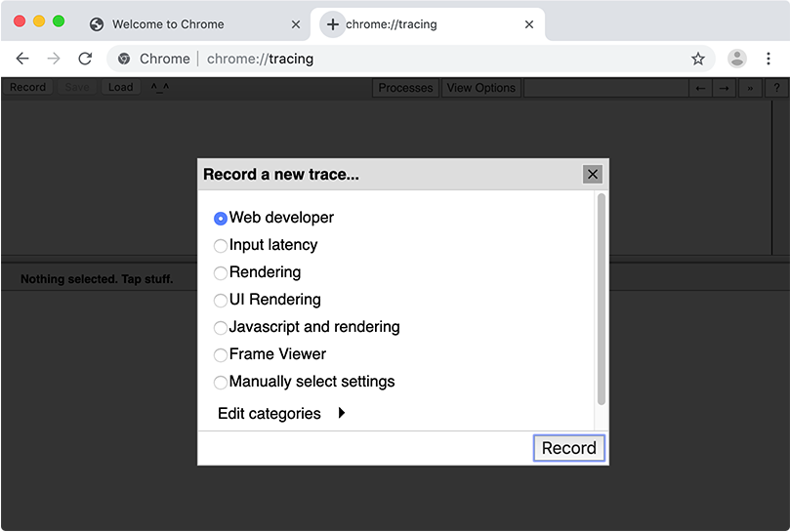Choose Manually select settings option
This screenshot has height=532, width=790.
[x=221, y=383]
